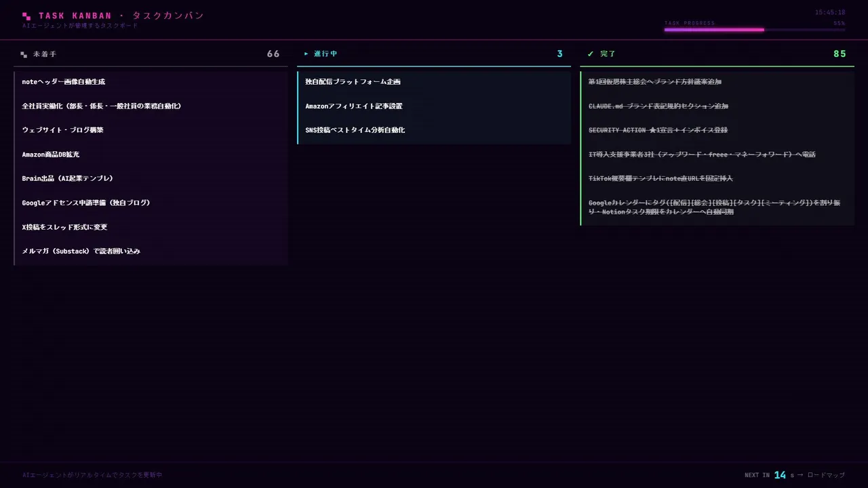Open the completed 第1回仮想株主総会 task
868x488 pixels.
pyautogui.click(x=717, y=82)
